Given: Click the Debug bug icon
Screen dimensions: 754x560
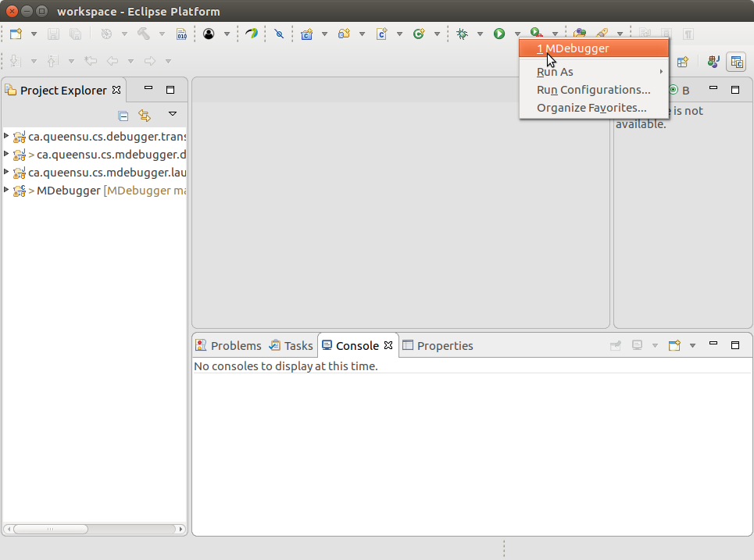Looking at the screenshot, I should [462, 34].
